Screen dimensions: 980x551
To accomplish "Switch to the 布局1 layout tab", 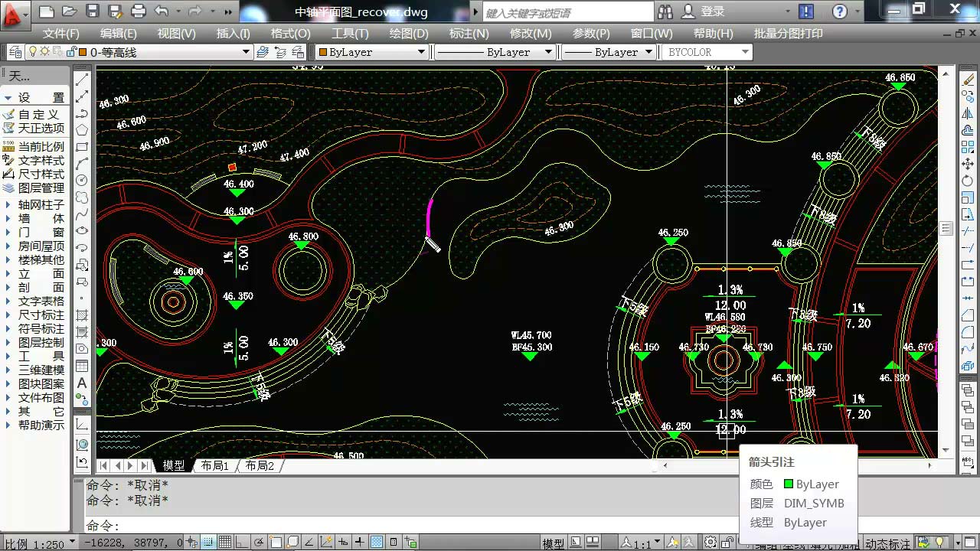I will coord(215,465).
